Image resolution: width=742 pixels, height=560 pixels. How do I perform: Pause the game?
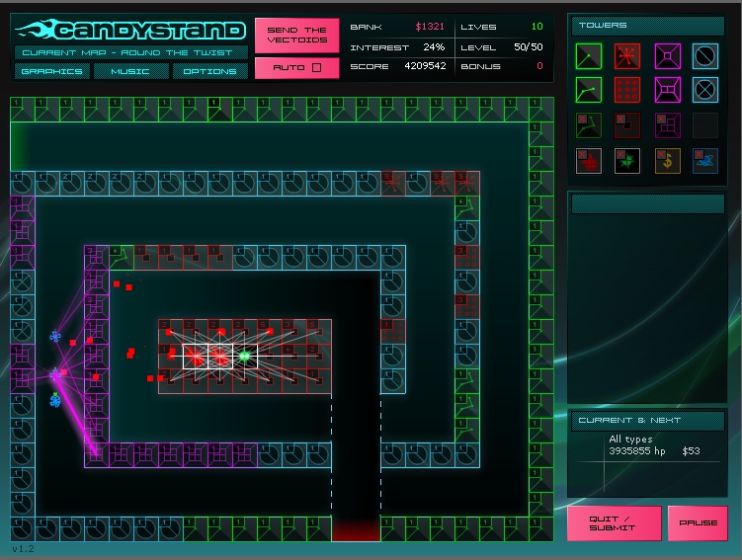tap(698, 523)
